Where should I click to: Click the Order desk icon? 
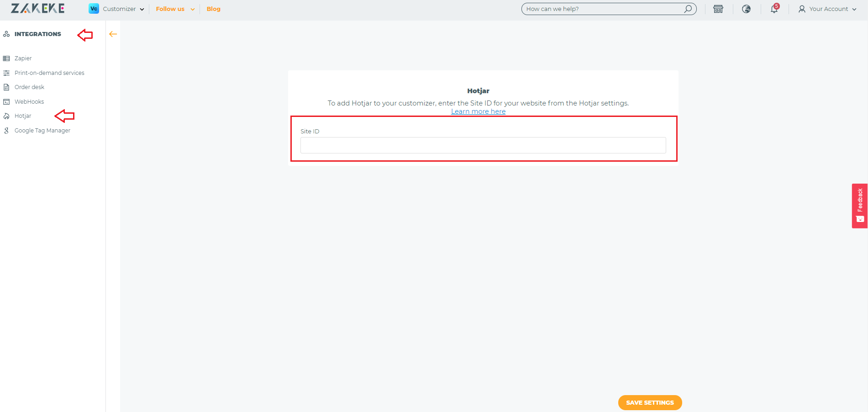(6, 87)
